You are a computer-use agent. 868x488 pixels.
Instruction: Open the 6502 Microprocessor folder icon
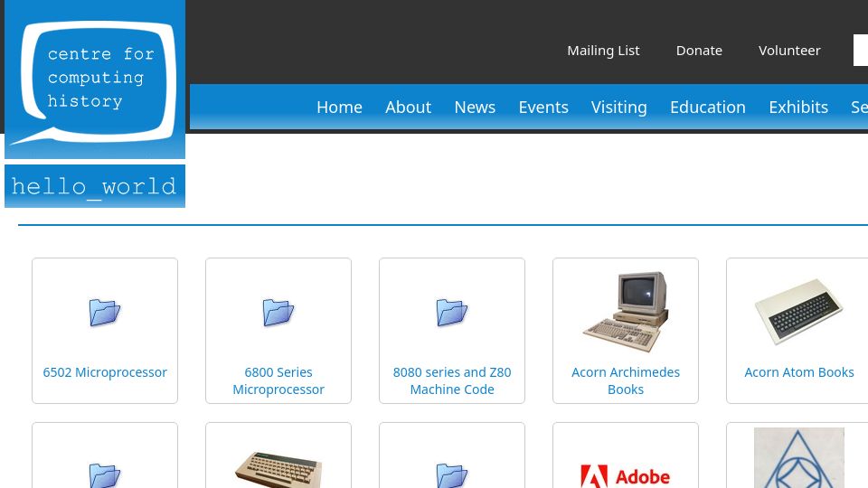point(105,313)
